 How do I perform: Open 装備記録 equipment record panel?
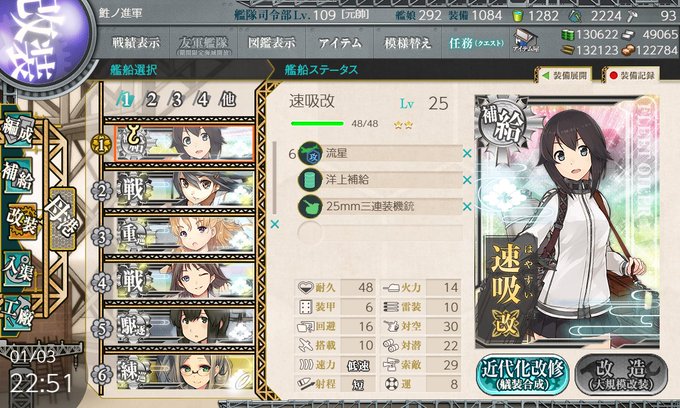[x=632, y=75]
